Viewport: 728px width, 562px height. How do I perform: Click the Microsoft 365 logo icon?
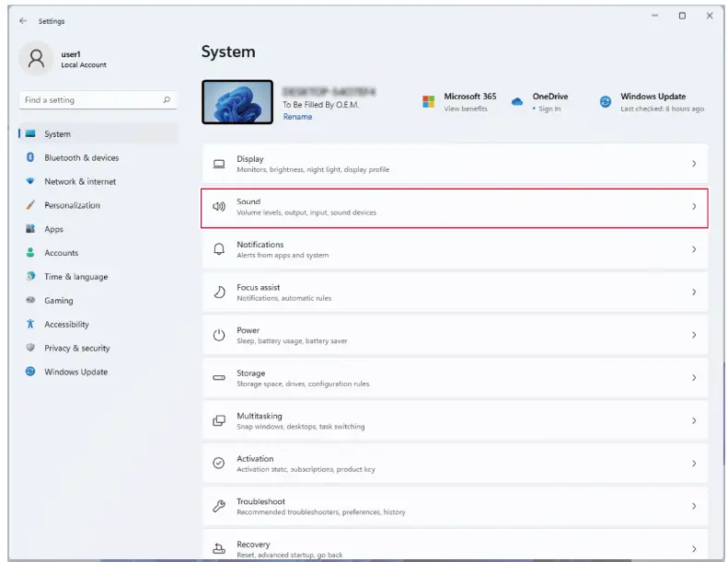pos(428,102)
